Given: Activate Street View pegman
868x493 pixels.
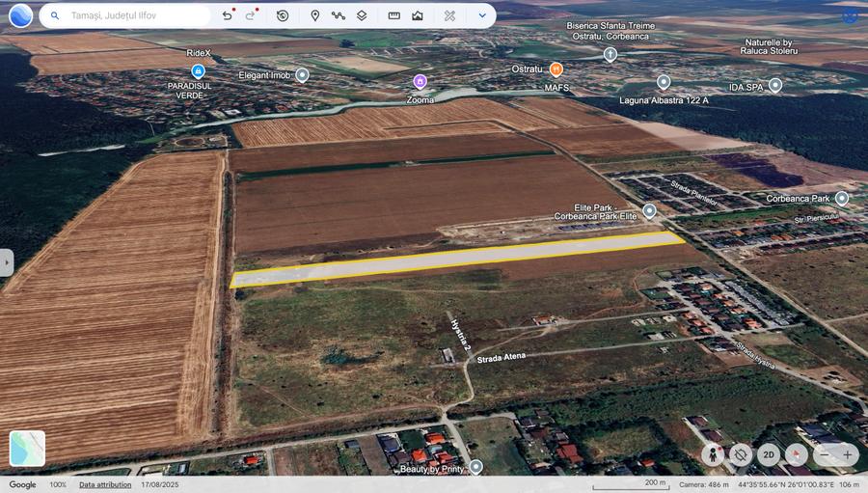Looking at the screenshot, I should (x=713, y=454).
